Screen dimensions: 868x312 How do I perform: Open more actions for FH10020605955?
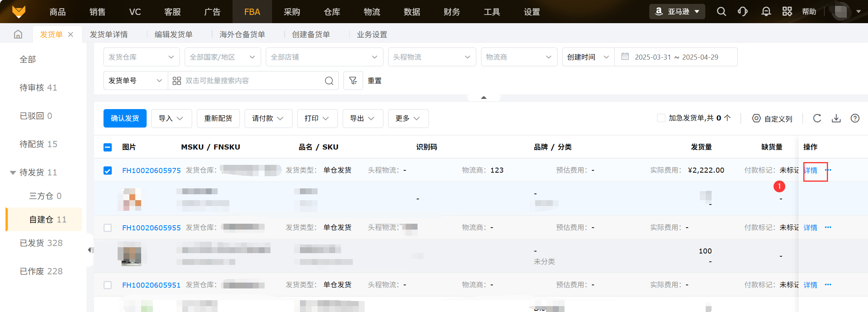828,227
